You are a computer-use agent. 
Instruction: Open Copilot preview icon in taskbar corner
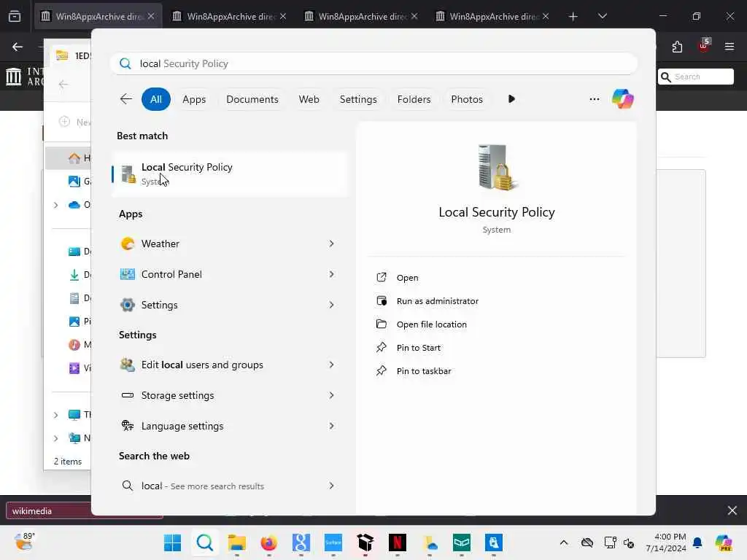723,542
